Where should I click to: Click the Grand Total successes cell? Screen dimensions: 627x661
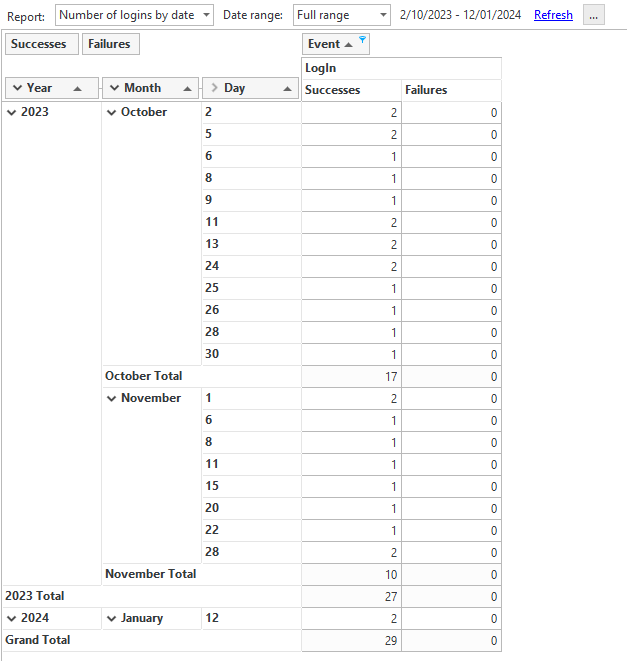pyautogui.click(x=351, y=640)
